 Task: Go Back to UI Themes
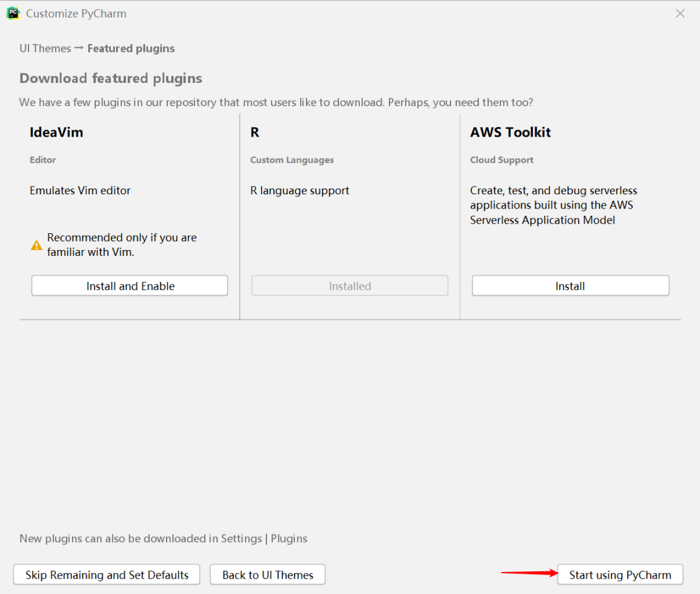268,575
